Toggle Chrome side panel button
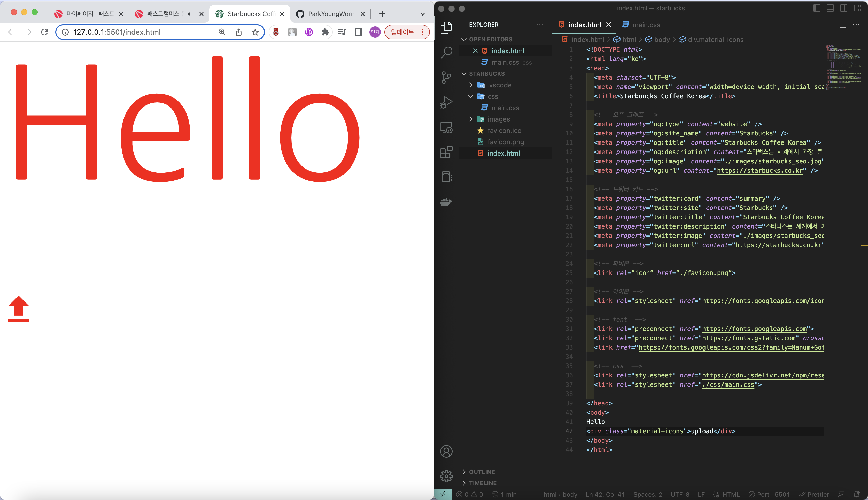Viewport: 868px width, 500px height. (x=359, y=32)
